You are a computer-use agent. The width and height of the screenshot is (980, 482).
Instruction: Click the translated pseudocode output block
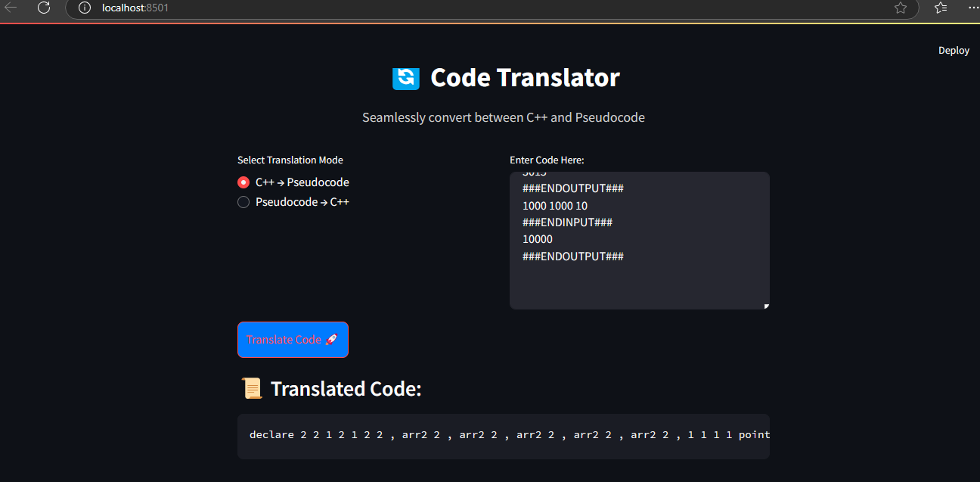503,435
